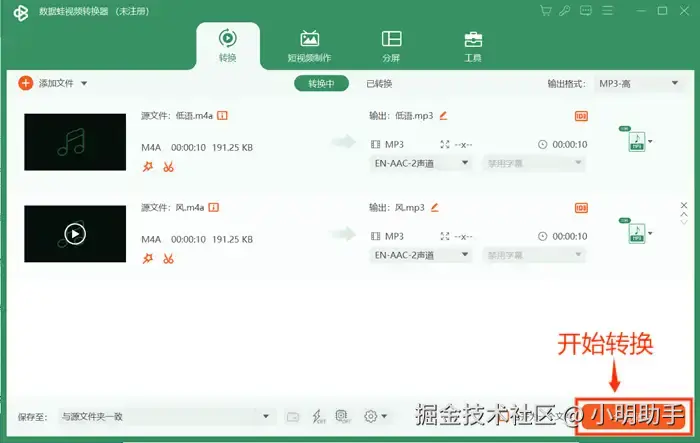Viewport: 700px width, 443px height.
Task: Show the 转换中 list
Action: [321, 84]
